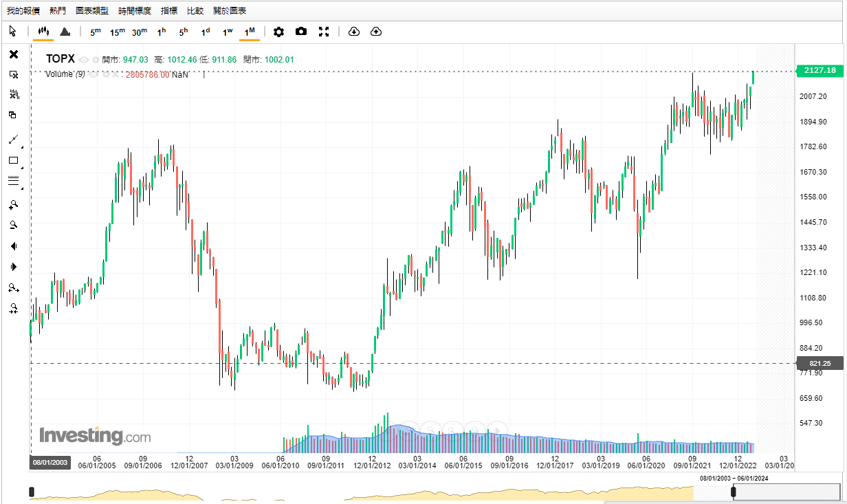This screenshot has height=504, width=847.
Task: Select the trend line drawing tool
Action: pyautogui.click(x=13, y=140)
